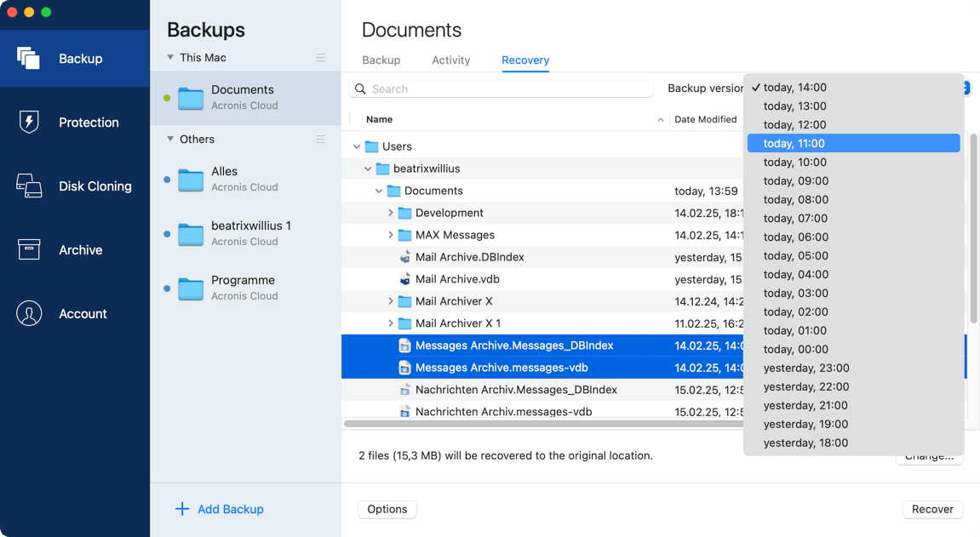The height and width of the screenshot is (537, 980).
Task: Collapse the This Mac group
Action: coord(170,57)
